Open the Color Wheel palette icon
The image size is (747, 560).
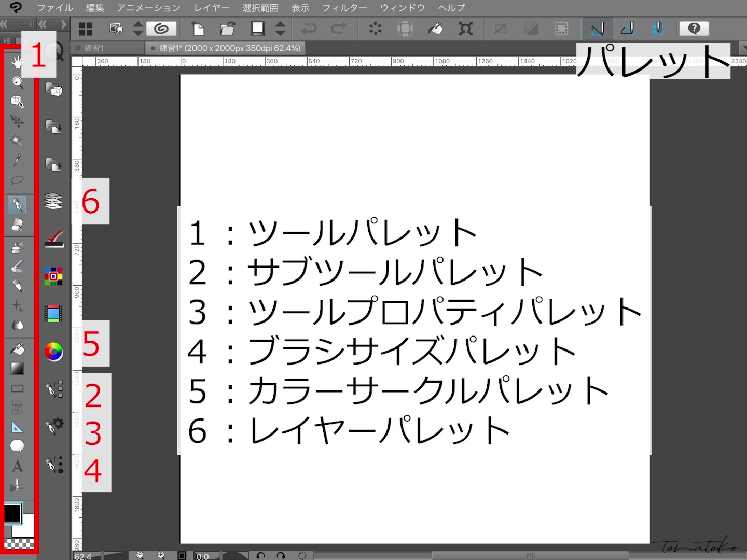(x=53, y=353)
